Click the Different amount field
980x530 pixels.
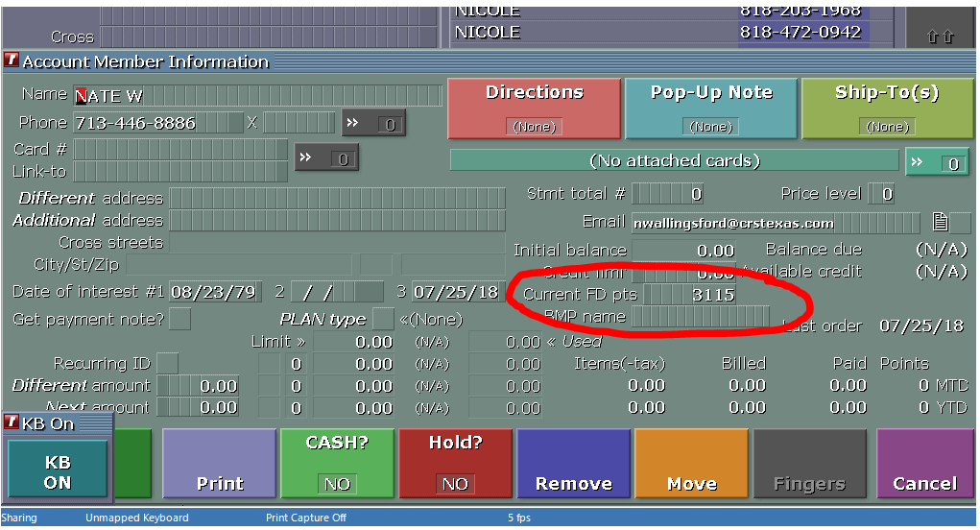[x=198, y=385]
